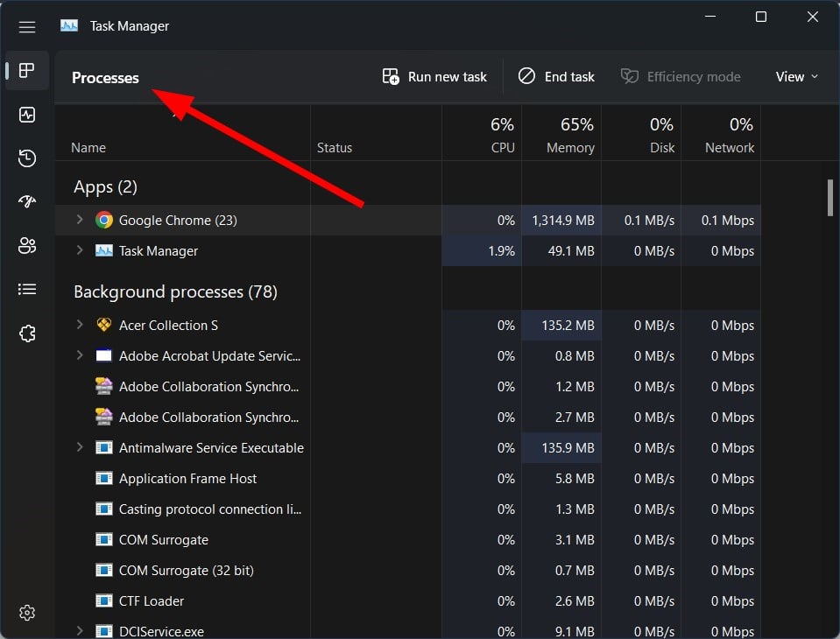
Task: Sort processes by Disk column
Action: 641,133
